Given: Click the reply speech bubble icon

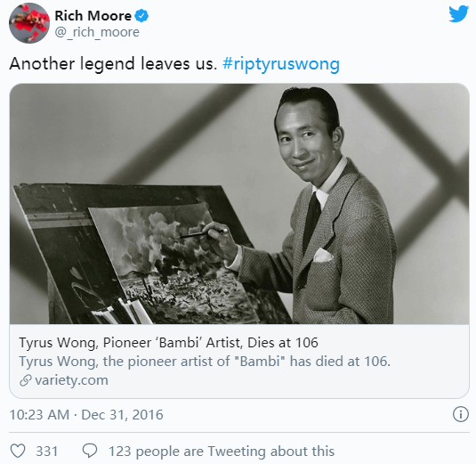Looking at the screenshot, I should 90,451.
